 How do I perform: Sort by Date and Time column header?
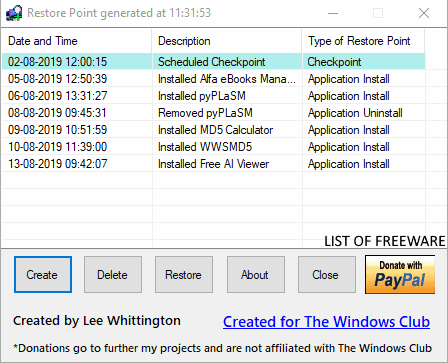coord(77,41)
